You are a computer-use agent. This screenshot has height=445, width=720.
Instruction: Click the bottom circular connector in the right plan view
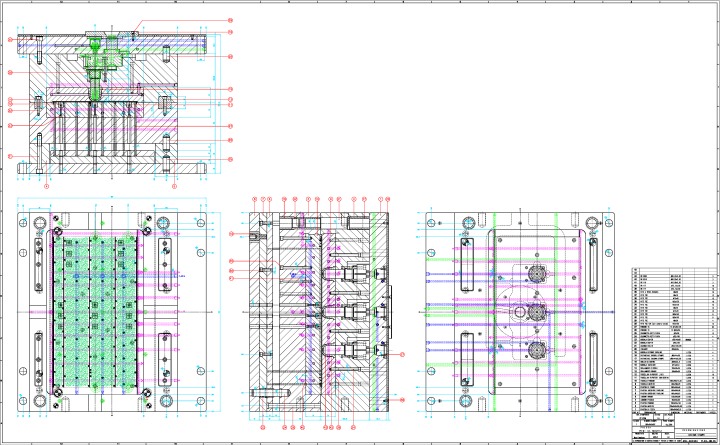pyautogui.click(x=535, y=350)
